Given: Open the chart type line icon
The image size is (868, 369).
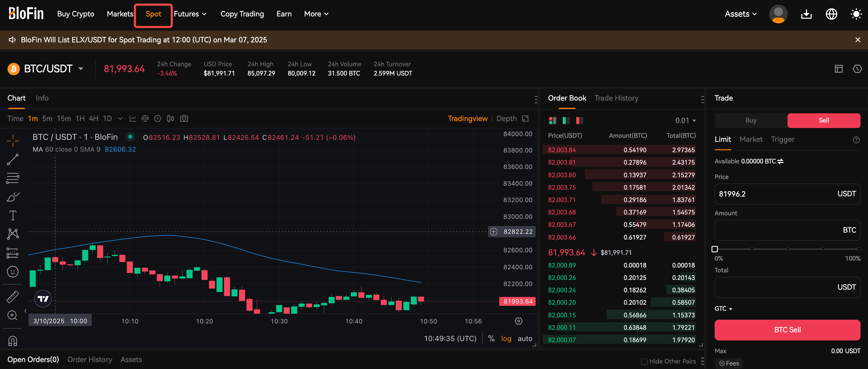Looking at the screenshot, I should [133, 118].
